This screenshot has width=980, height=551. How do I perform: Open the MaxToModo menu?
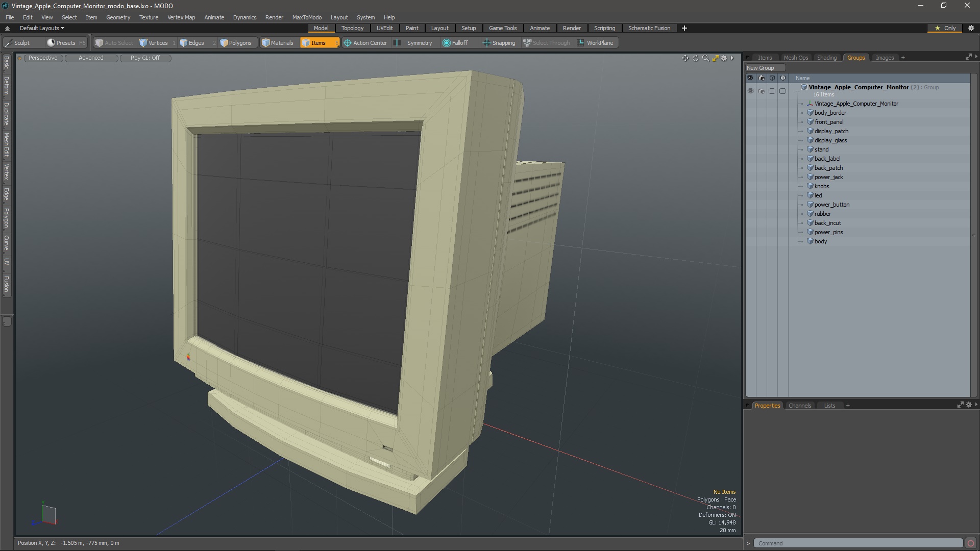307,17
